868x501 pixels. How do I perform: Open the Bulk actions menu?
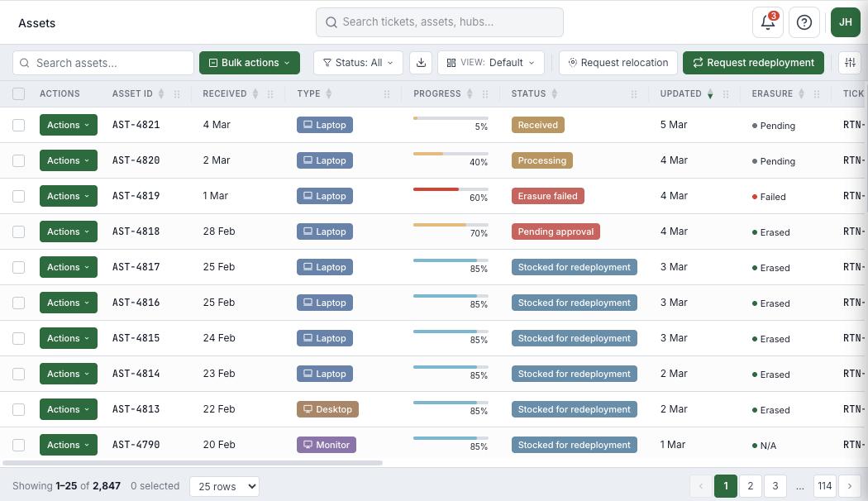[249, 63]
